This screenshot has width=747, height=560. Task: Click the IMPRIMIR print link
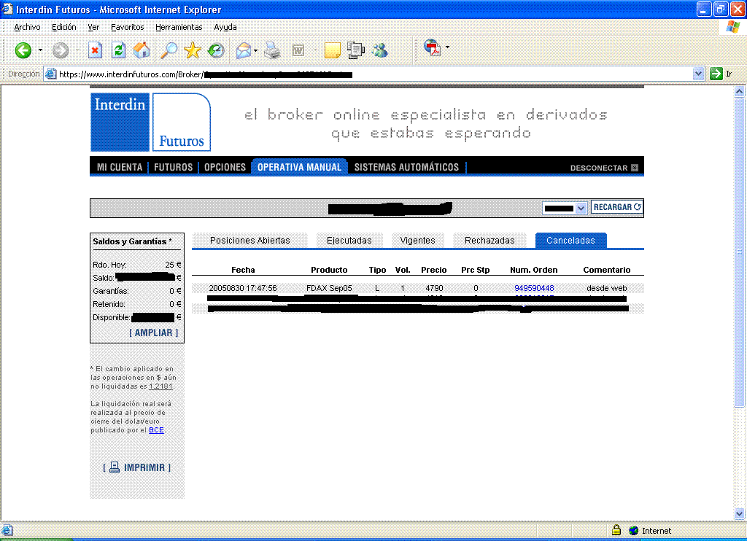click(x=136, y=467)
